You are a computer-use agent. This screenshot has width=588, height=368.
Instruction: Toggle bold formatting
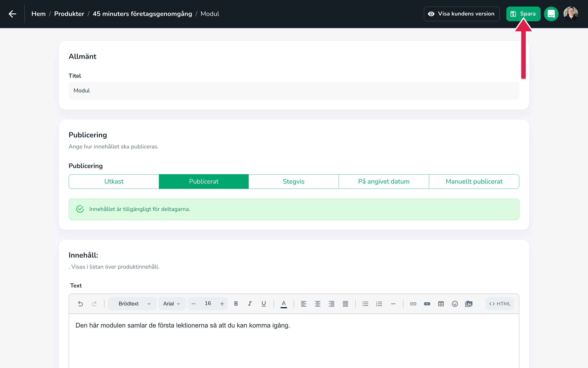236,304
